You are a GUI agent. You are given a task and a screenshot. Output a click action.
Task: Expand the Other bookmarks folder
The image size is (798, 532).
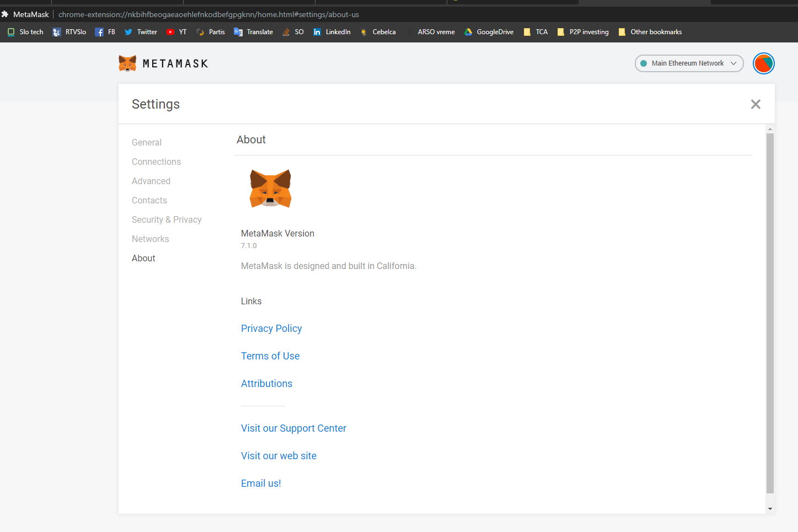point(650,32)
